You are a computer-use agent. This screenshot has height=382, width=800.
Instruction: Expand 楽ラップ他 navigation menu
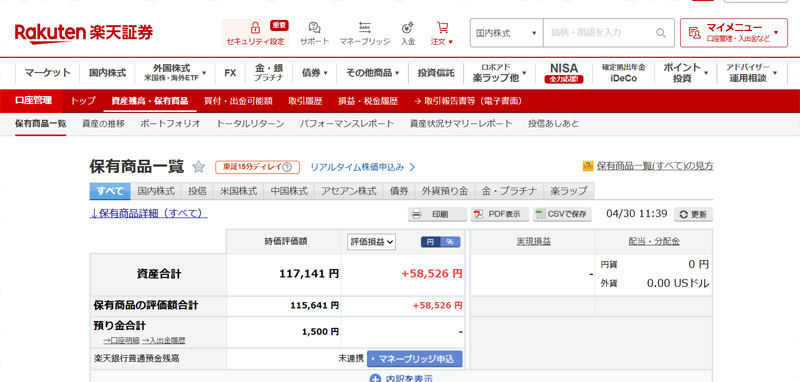tap(498, 73)
